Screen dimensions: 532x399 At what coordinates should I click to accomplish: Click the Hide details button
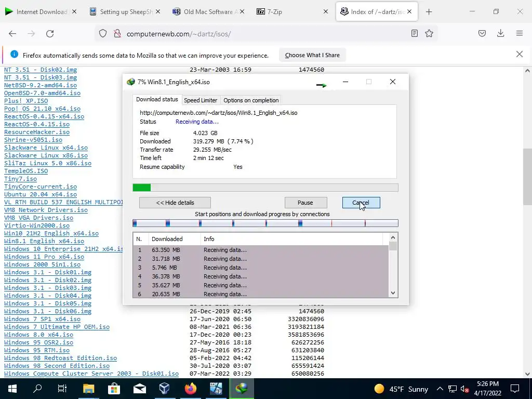click(175, 203)
